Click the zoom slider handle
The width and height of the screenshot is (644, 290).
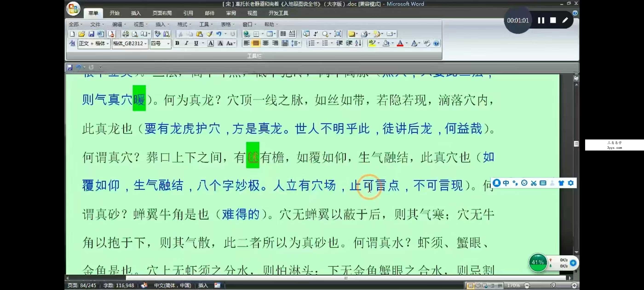(x=553, y=285)
